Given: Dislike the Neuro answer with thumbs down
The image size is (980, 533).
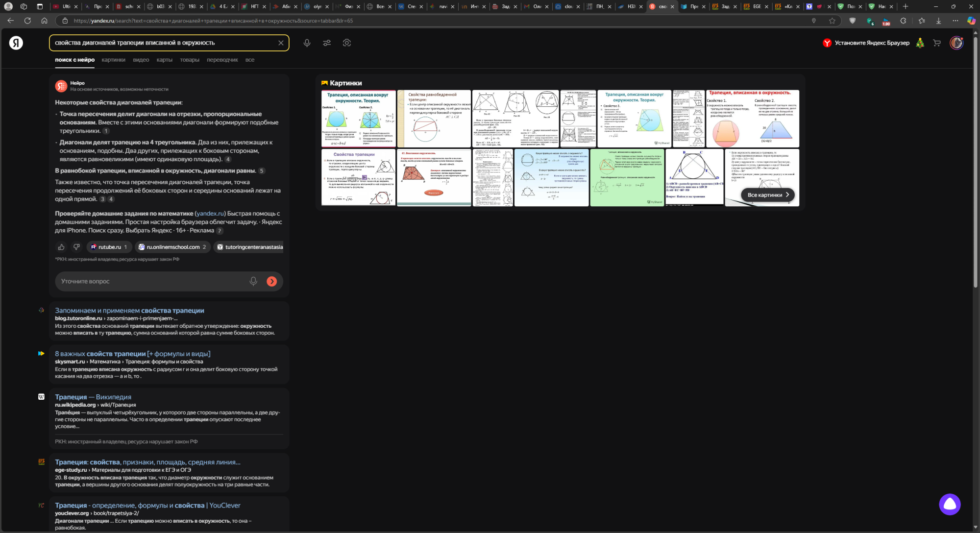Looking at the screenshot, I should (76, 247).
